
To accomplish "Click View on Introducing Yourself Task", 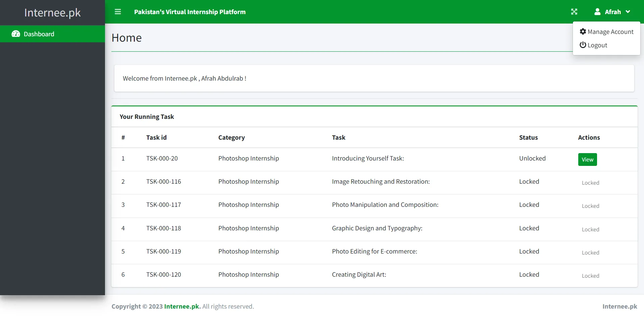I will tap(587, 159).
